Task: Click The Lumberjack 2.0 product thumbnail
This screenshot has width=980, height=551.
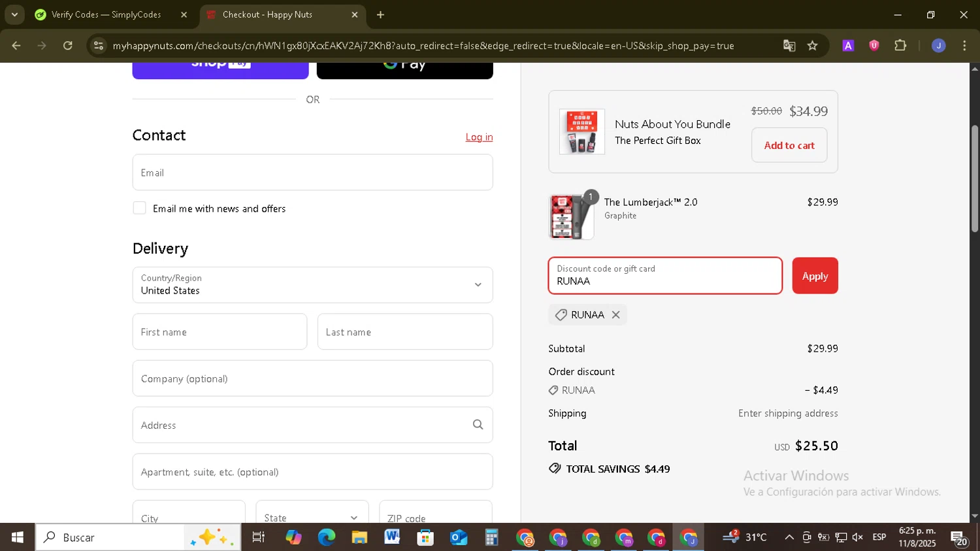Action: click(571, 217)
